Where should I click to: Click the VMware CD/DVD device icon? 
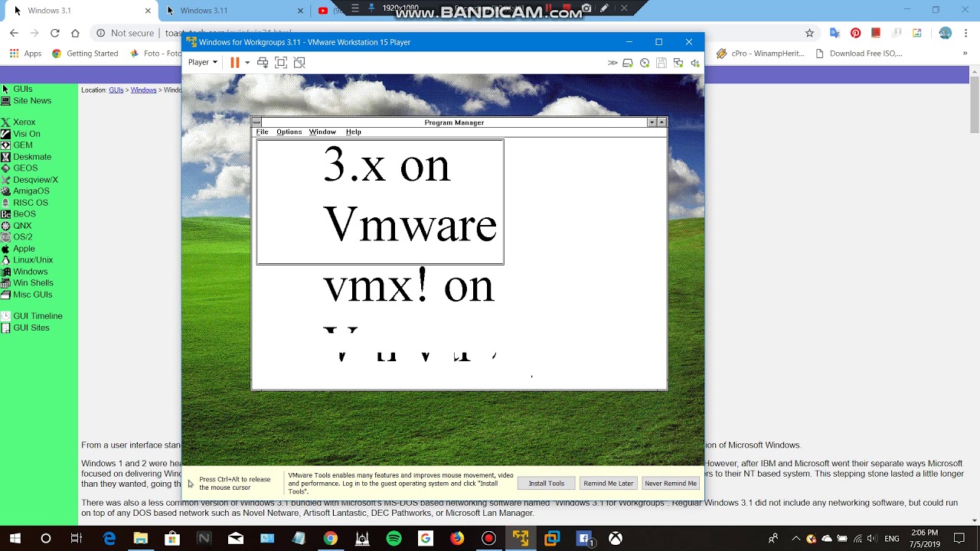(645, 63)
